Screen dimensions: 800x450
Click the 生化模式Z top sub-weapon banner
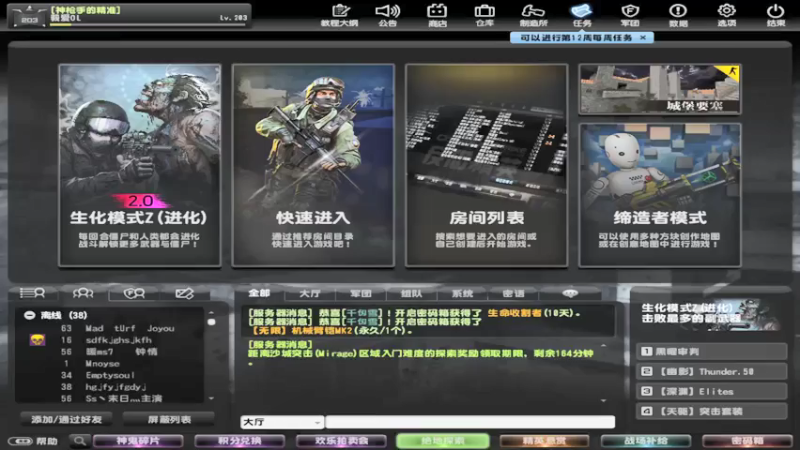pos(710,314)
